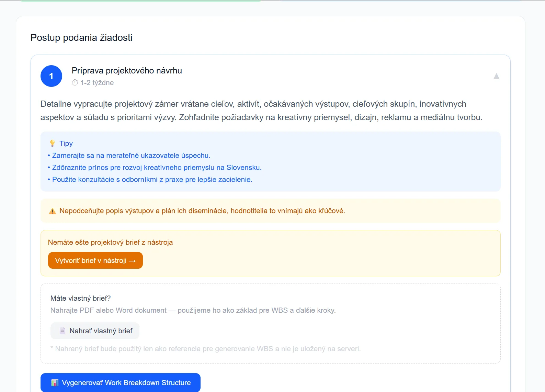This screenshot has height=392, width=545.
Task: Click the lightbulb icon next to Tipy
Action: (x=52, y=143)
